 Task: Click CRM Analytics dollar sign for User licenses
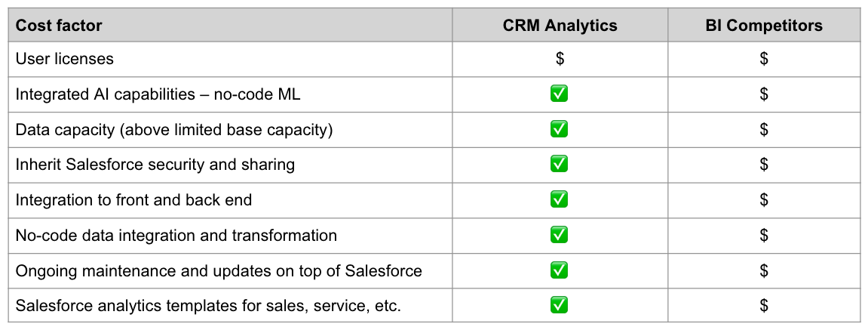(559, 59)
